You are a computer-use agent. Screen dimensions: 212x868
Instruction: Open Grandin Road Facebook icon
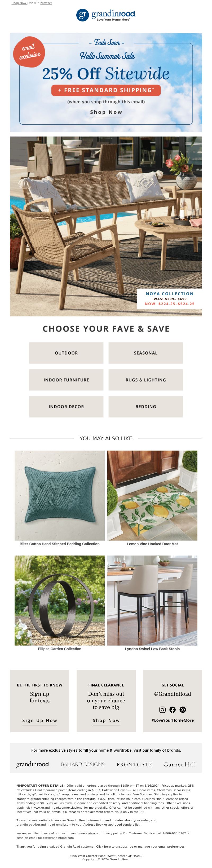point(172,710)
